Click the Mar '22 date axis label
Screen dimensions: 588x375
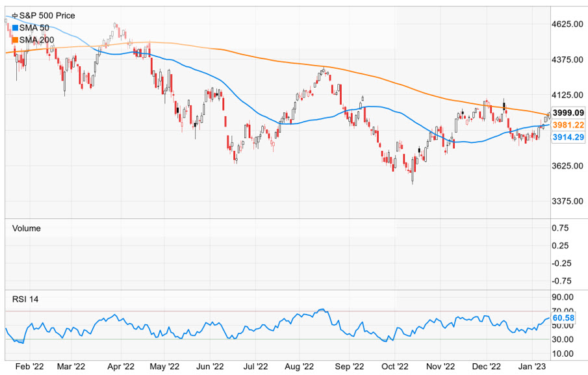pyautogui.click(x=71, y=367)
